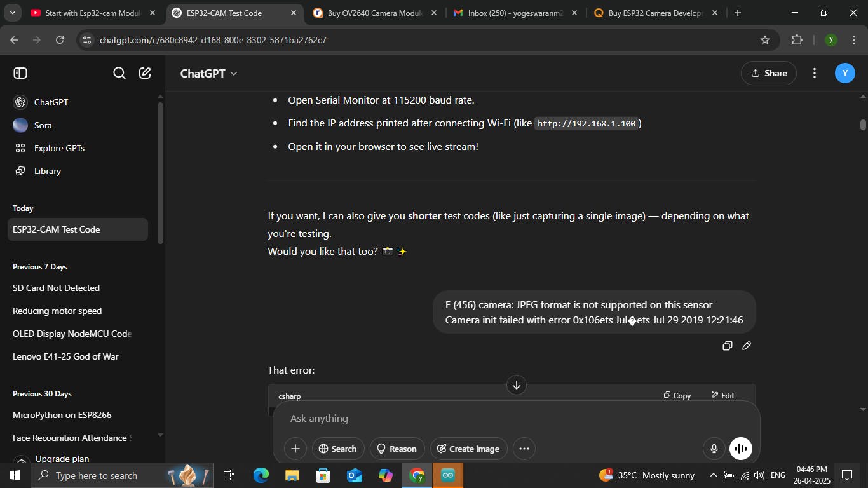Copy the user message with copy icon
The width and height of the screenshot is (868, 488).
727,346
